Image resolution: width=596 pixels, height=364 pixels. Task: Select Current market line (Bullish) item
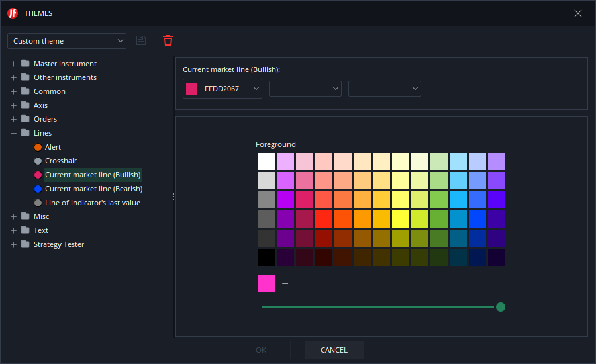(x=93, y=175)
